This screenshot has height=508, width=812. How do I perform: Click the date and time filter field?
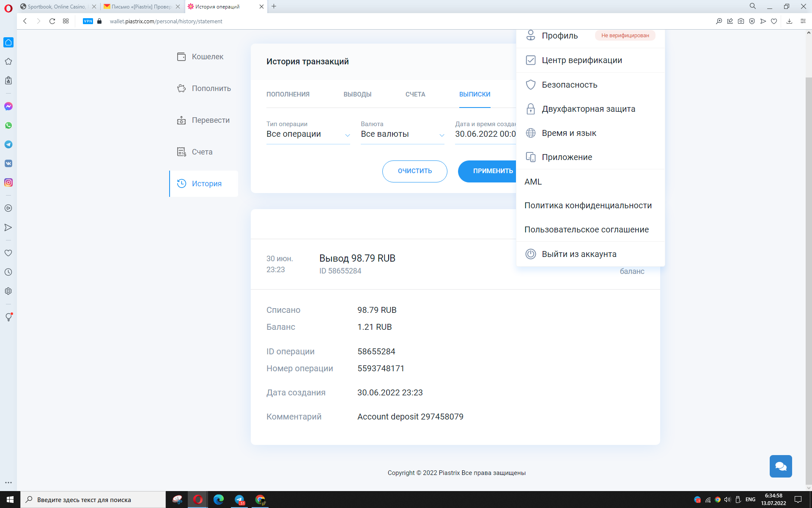point(486,134)
